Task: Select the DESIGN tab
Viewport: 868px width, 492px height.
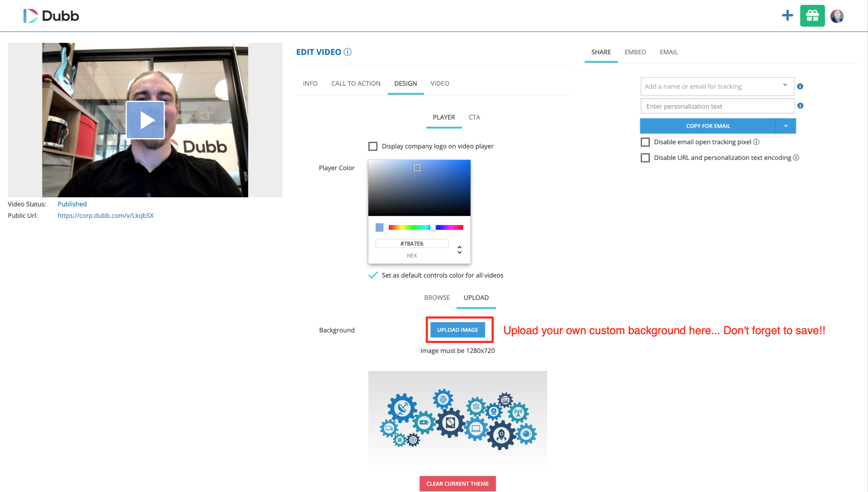Action: 405,83
